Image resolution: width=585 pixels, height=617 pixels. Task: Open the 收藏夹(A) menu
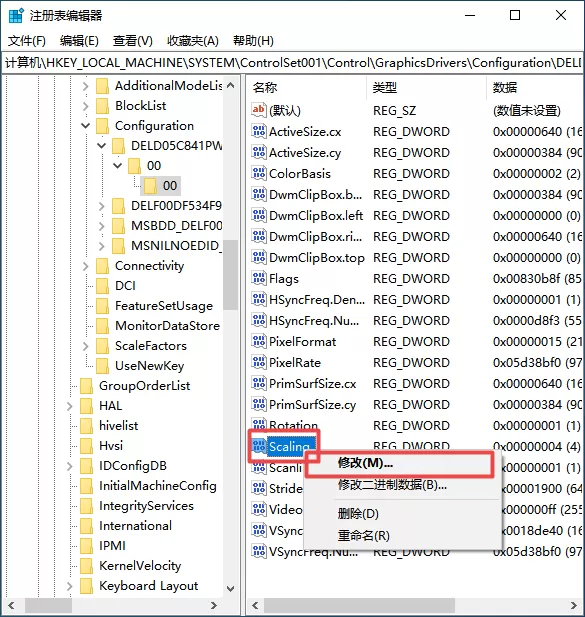click(x=193, y=41)
